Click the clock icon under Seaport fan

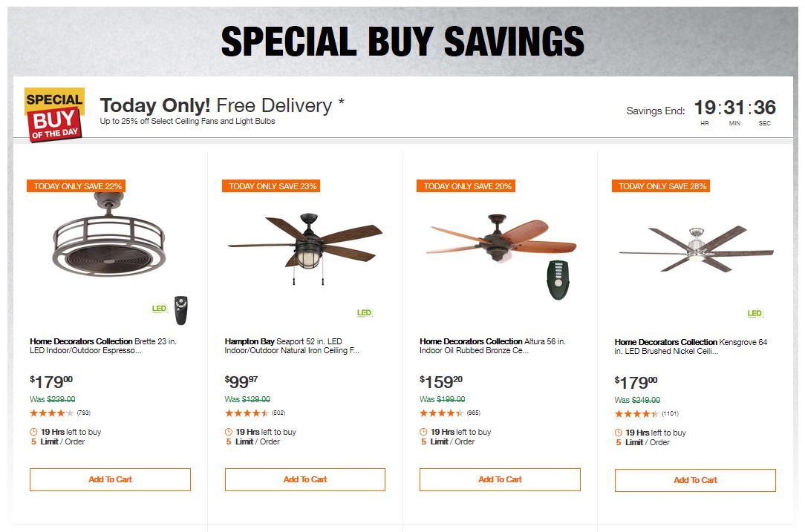(229, 432)
